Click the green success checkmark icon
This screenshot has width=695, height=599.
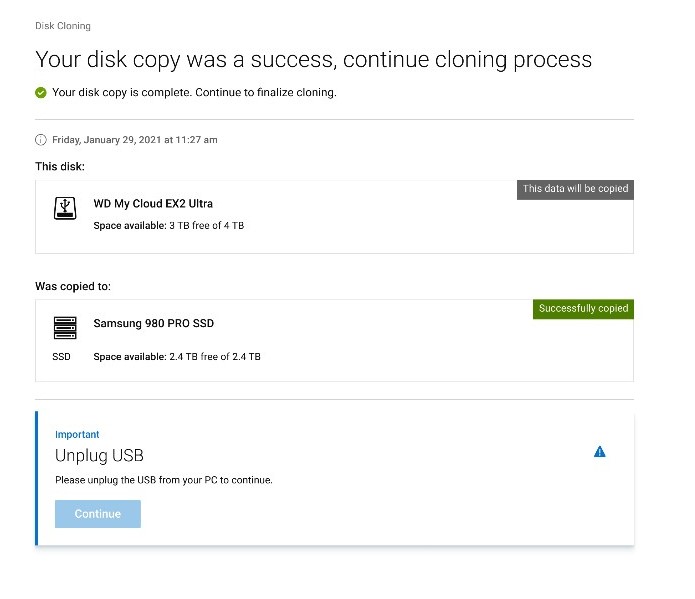41,93
